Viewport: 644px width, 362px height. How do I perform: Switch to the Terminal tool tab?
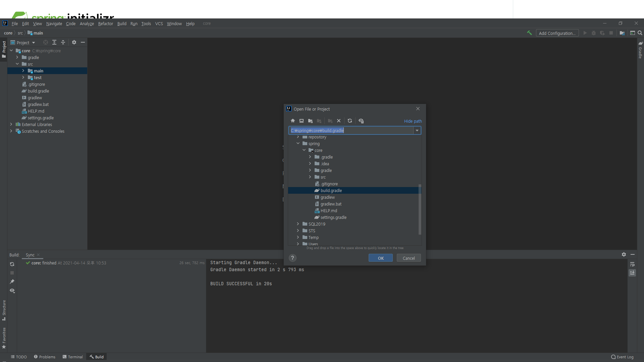pyautogui.click(x=72, y=357)
